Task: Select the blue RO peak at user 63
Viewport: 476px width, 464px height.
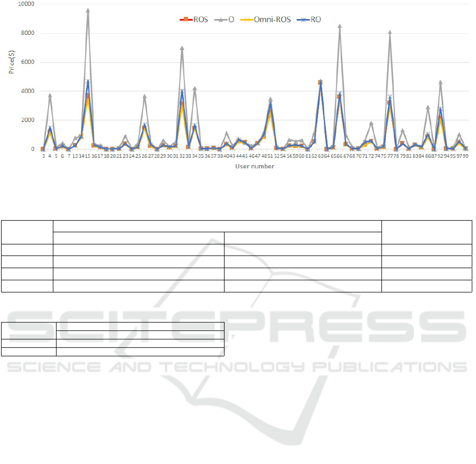Action: pos(321,82)
